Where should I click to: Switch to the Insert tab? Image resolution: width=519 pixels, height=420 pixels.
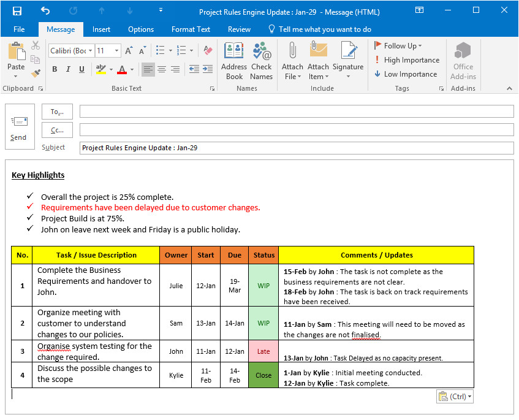101,29
